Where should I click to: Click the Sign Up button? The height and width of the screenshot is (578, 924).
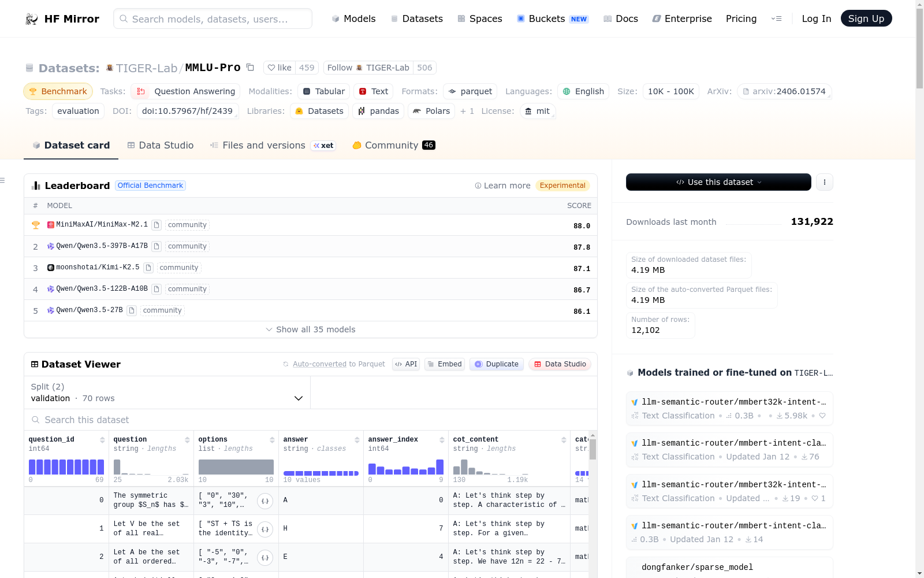pos(866,18)
